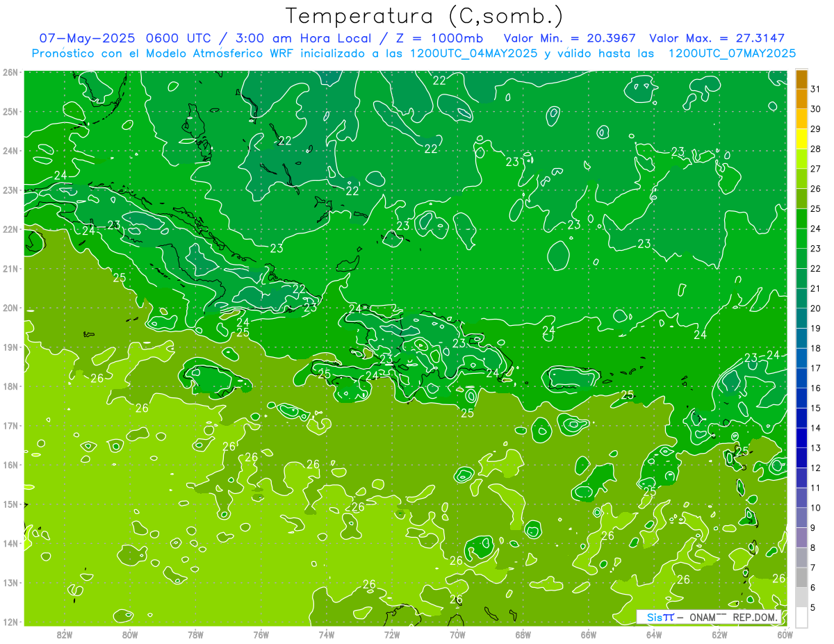Pick the gray swatch between 6 and 7

801,577
